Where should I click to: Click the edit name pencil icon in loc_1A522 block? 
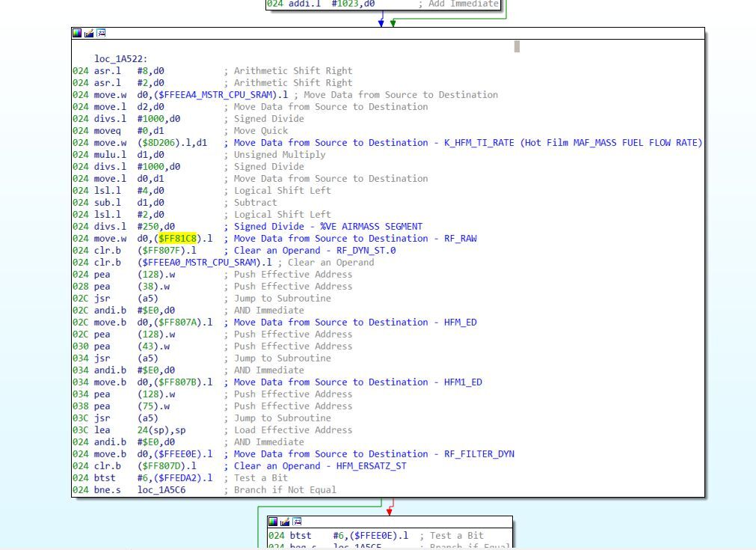pyautogui.click(x=89, y=33)
